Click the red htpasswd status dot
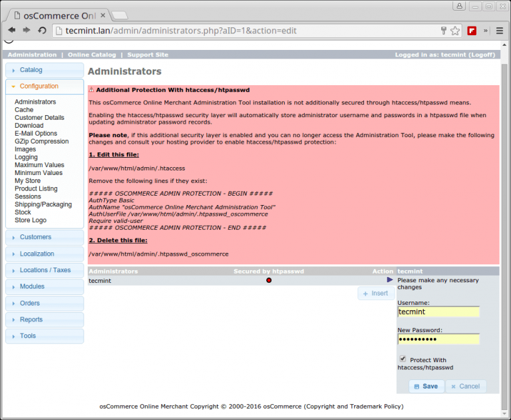 coord(269,281)
